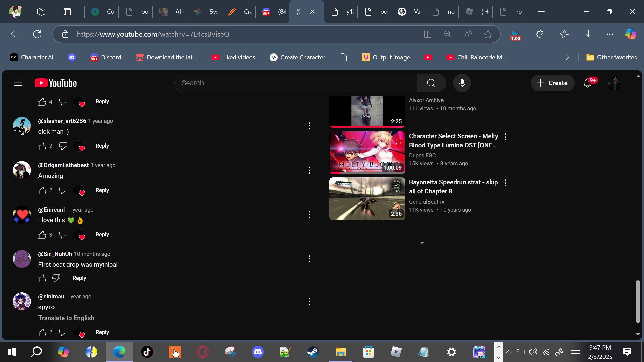The image size is (644, 362).
Task: Like the "First beat drop was mythical" comment
Action: click(x=42, y=278)
